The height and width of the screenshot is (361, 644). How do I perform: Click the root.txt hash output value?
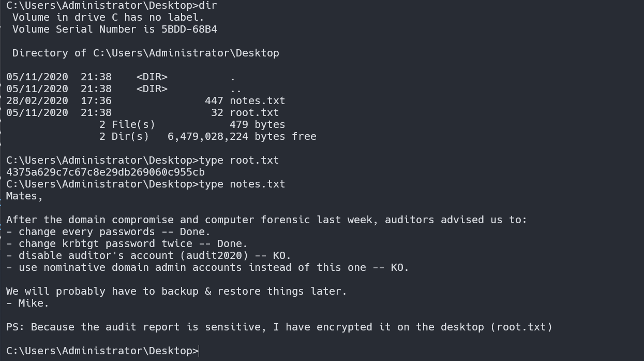pos(106,172)
